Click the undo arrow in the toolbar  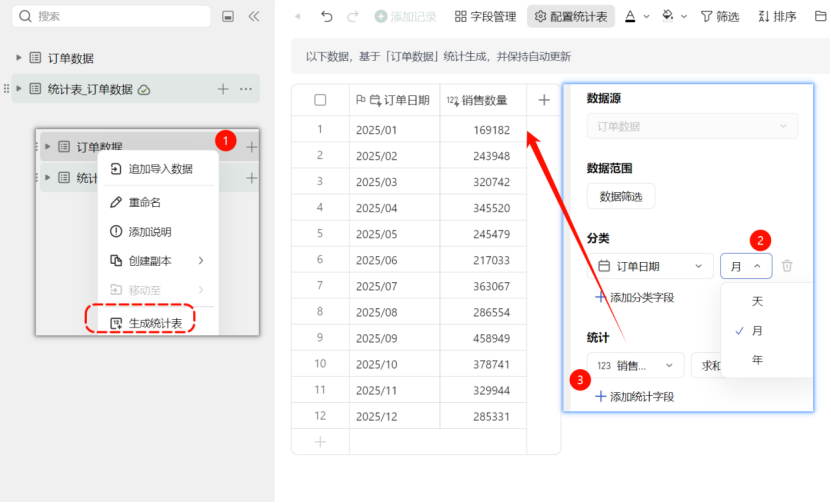pos(326,16)
